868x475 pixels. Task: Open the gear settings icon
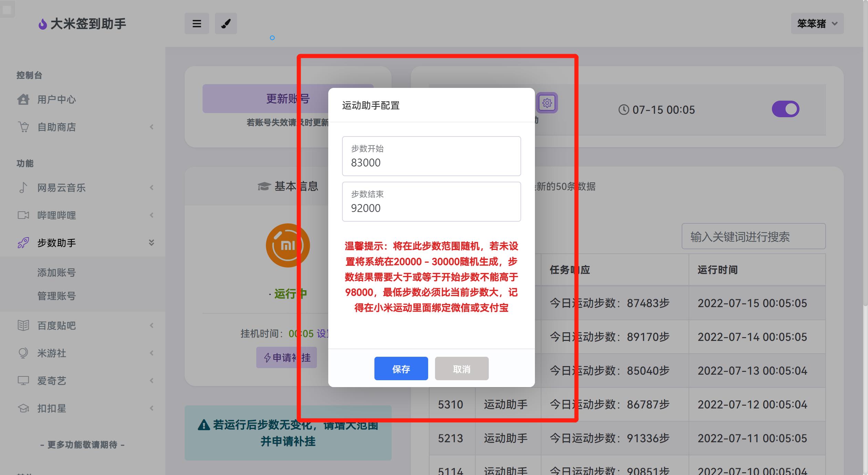coord(547,103)
